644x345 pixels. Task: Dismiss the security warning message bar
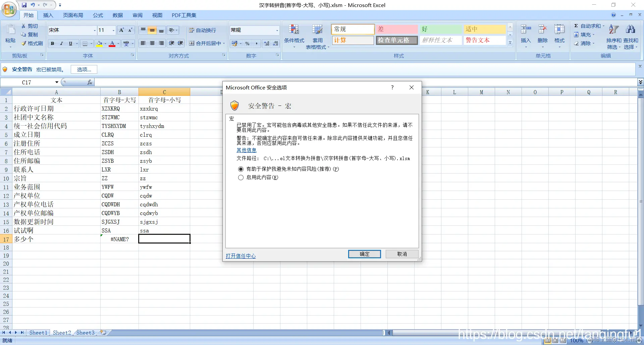point(640,66)
